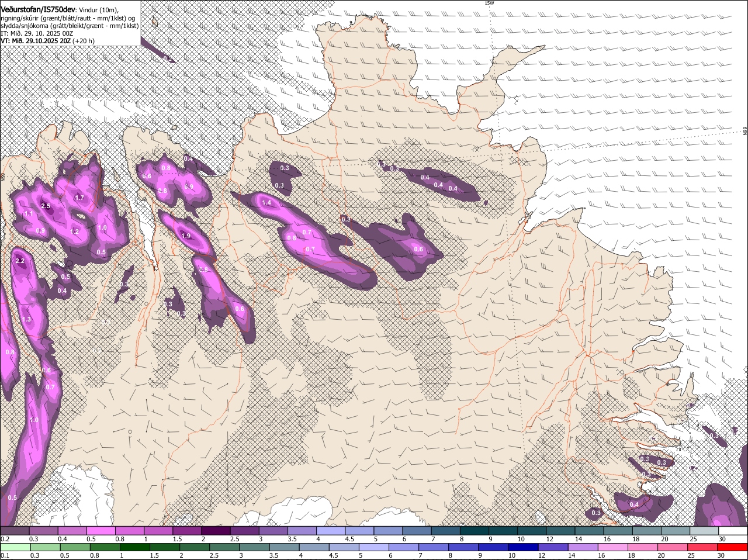Pick upper legend swatch between 0.3 and 0.4
Image resolution: width=748 pixels, height=560 pixels.
coord(43,531)
